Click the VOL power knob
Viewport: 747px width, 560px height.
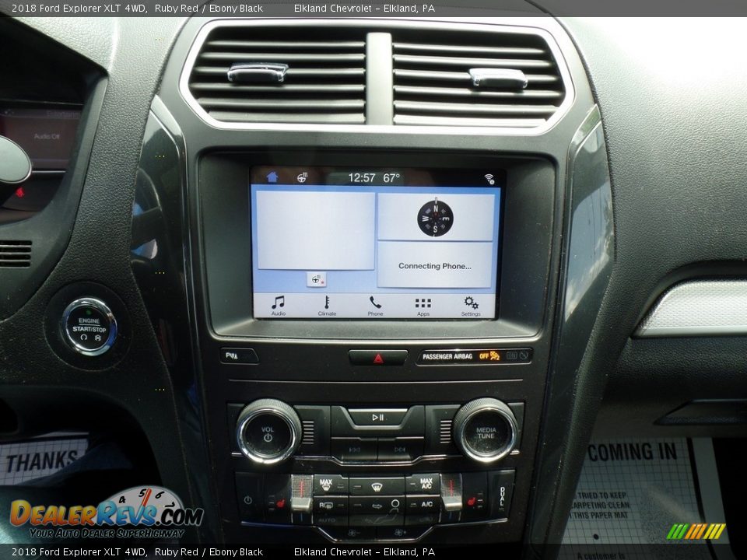[x=268, y=432]
